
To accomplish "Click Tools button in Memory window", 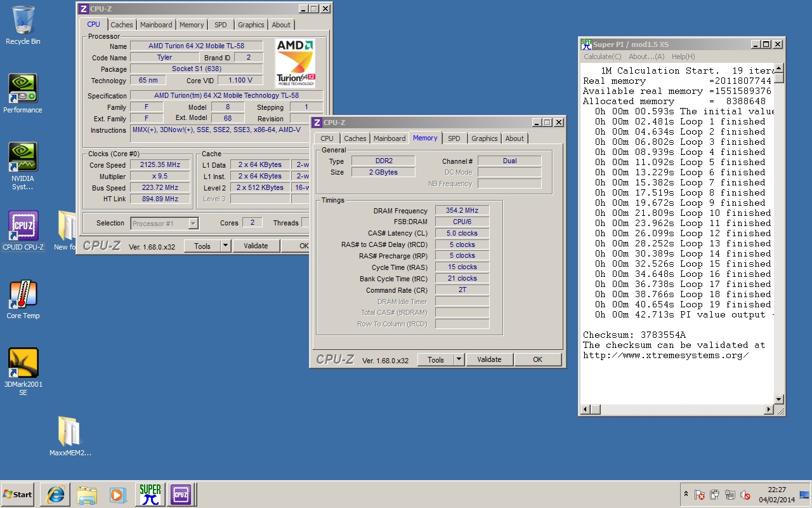I will (x=436, y=359).
